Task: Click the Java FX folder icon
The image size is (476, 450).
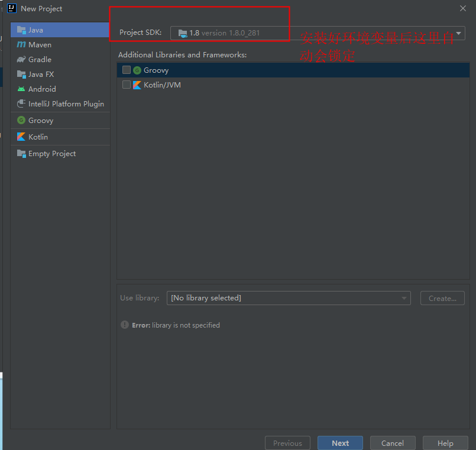Action: pyautogui.click(x=21, y=74)
